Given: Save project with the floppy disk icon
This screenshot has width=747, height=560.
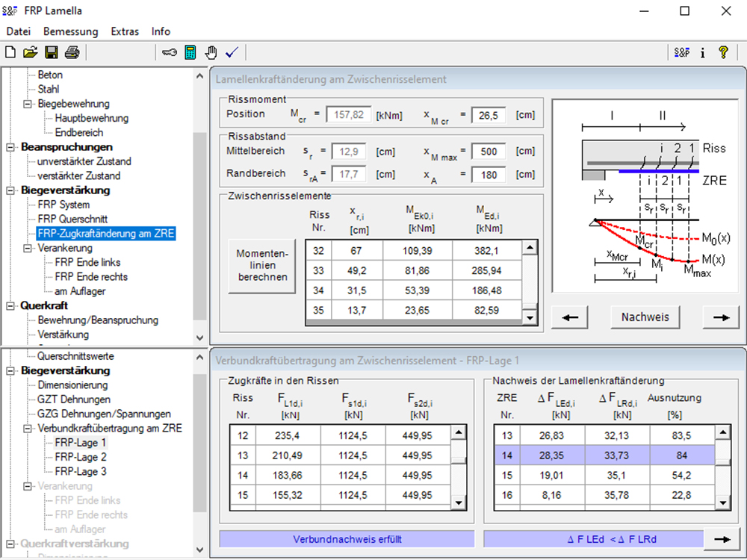Looking at the screenshot, I should click(51, 52).
